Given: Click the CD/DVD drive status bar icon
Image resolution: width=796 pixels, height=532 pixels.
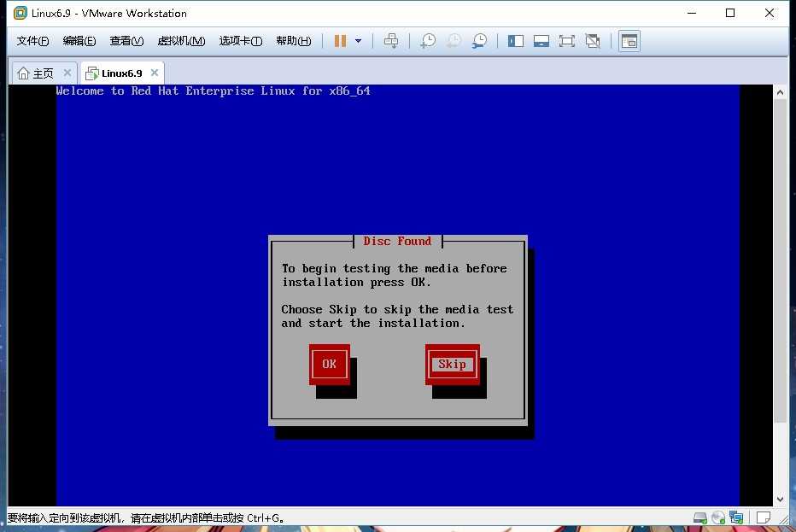Looking at the screenshot, I should click(717, 517).
